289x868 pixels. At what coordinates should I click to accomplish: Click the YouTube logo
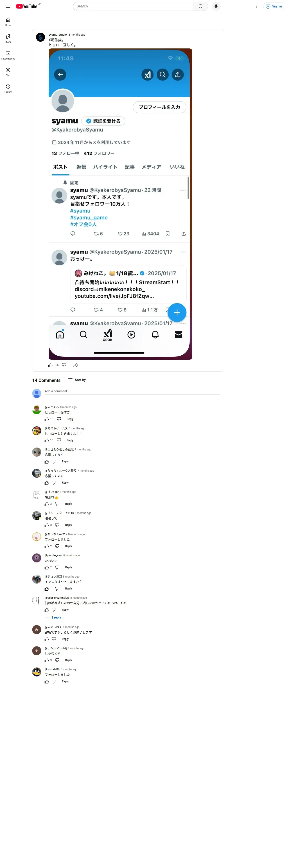tap(27, 6)
